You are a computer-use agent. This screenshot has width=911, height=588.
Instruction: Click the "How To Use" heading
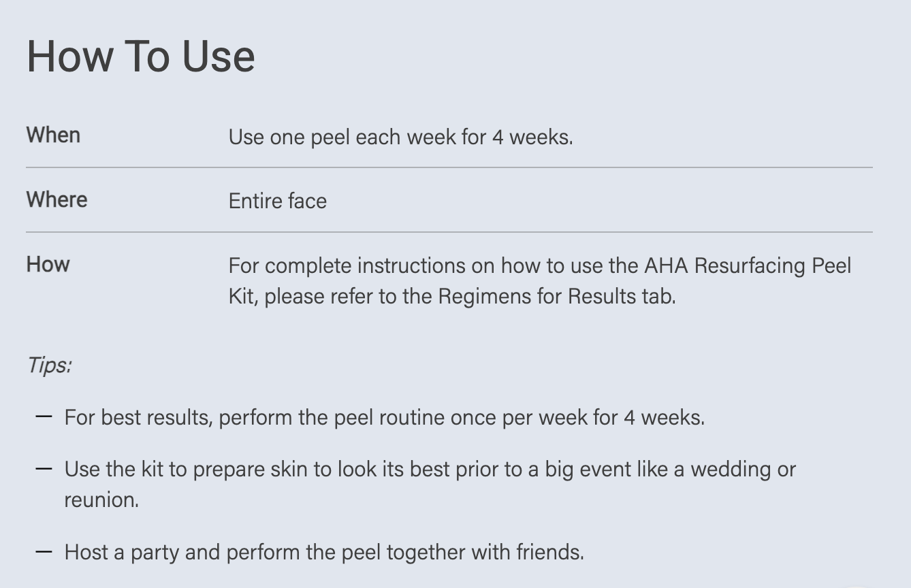click(x=140, y=56)
